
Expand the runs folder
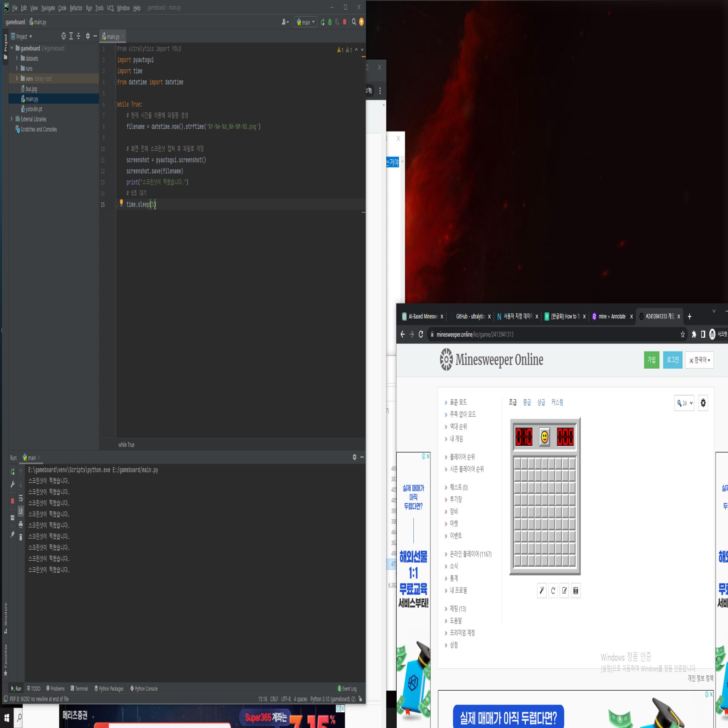pyautogui.click(x=17, y=68)
